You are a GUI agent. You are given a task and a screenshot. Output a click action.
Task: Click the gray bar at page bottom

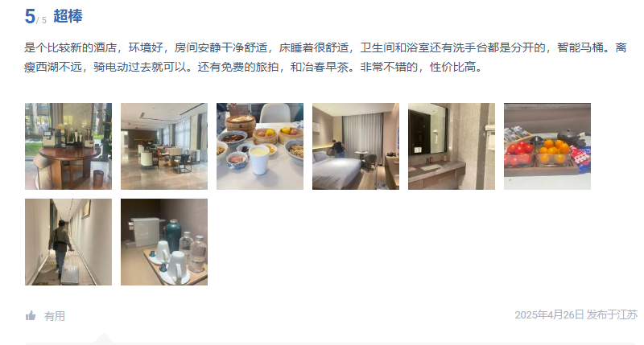coord(331,343)
